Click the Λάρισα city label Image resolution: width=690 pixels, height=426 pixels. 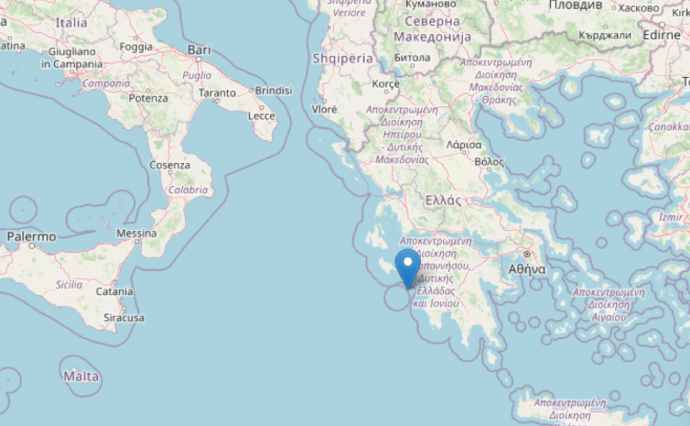(464, 145)
